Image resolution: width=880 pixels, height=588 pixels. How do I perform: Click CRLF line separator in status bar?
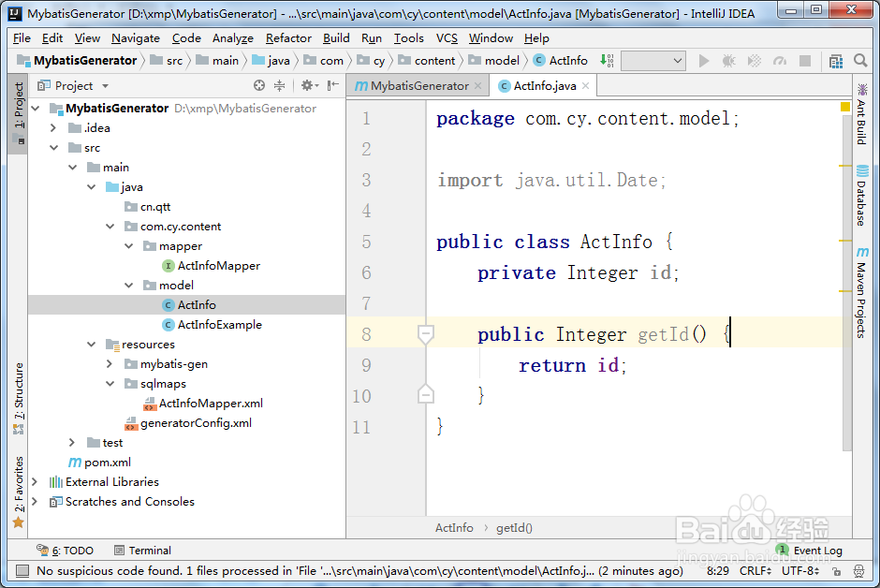pos(755,571)
